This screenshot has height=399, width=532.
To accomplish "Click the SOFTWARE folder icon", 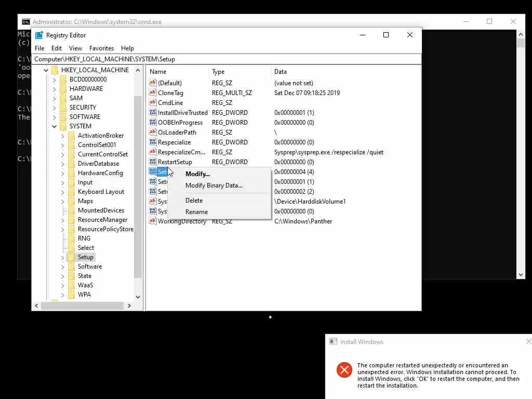I will click(63, 117).
